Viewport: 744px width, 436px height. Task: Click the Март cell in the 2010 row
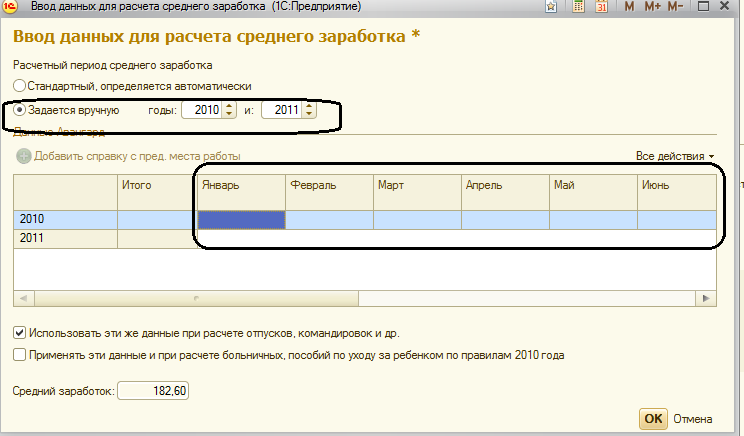[x=417, y=220]
